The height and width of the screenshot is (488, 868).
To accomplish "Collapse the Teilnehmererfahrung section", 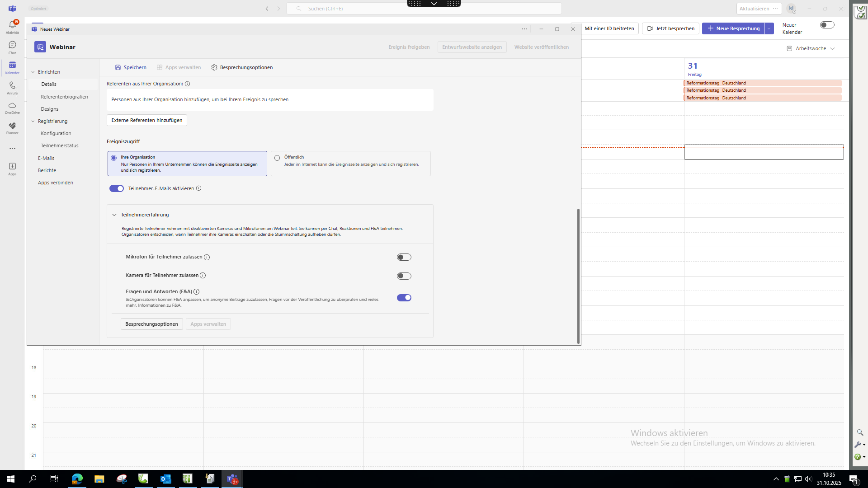I will (114, 215).
